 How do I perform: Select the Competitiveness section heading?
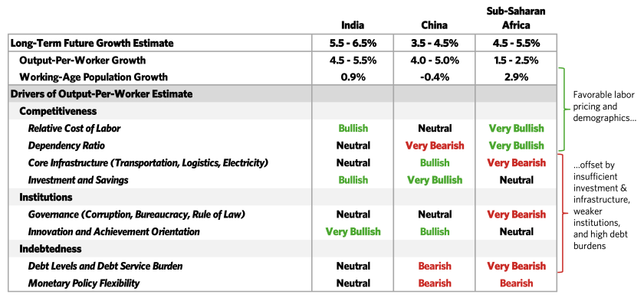(x=58, y=112)
